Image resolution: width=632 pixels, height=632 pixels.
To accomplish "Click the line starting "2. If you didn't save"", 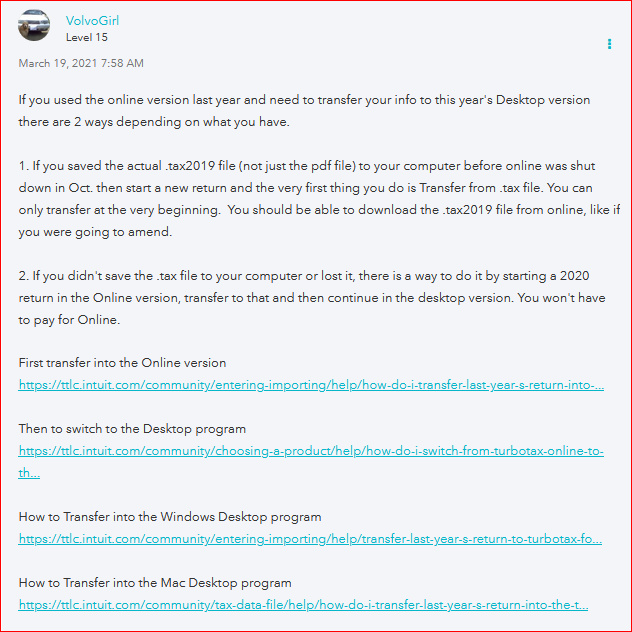I will tap(304, 276).
